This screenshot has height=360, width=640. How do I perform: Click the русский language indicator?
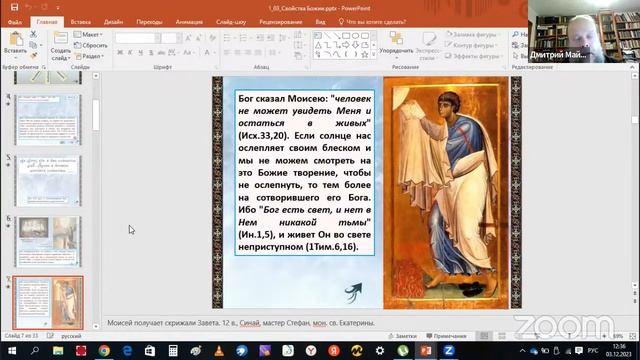[71, 336]
